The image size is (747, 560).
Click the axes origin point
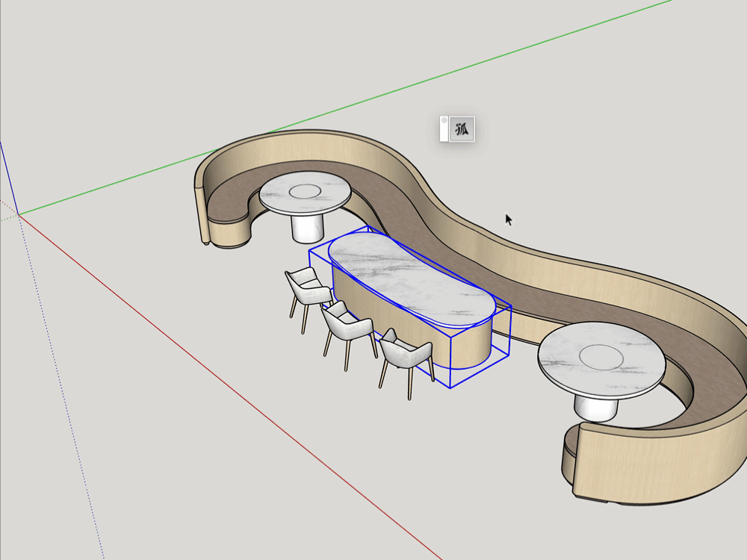tap(19, 215)
